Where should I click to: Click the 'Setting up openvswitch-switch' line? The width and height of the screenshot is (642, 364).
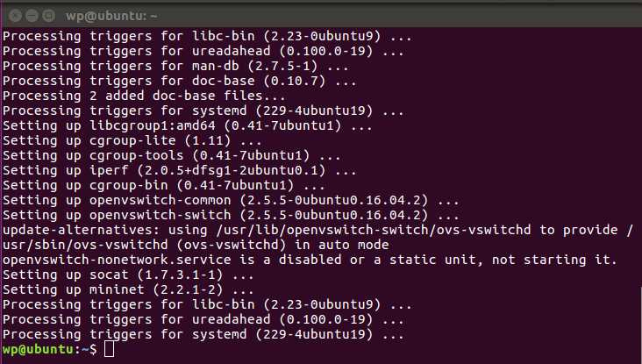click(x=231, y=216)
